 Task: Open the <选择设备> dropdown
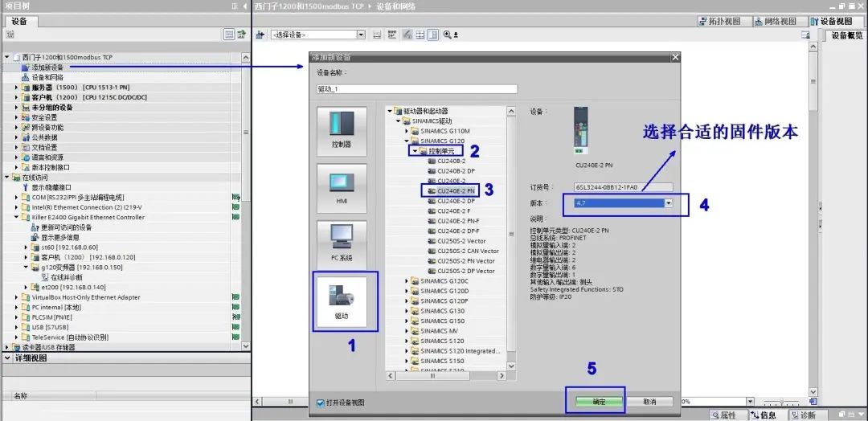pos(361,35)
